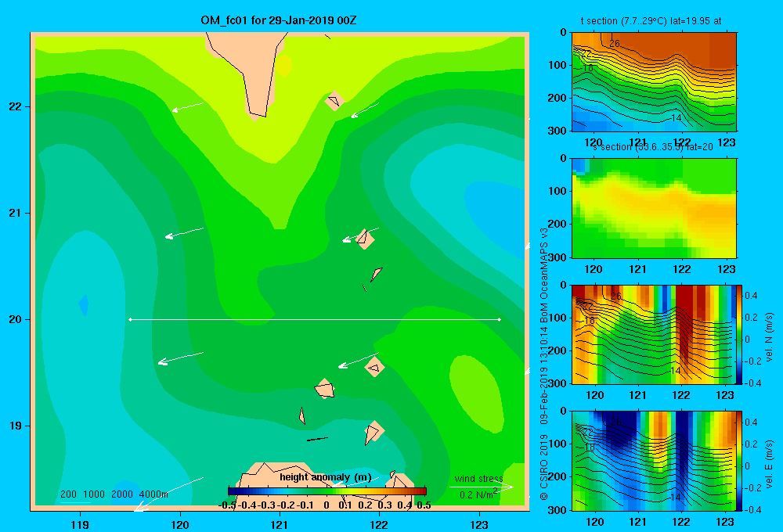Click the low anomaly blue patch near 20N 119E
Image resolution: width=783 pixels, height=532 pixels.
[x=84, y=305]
